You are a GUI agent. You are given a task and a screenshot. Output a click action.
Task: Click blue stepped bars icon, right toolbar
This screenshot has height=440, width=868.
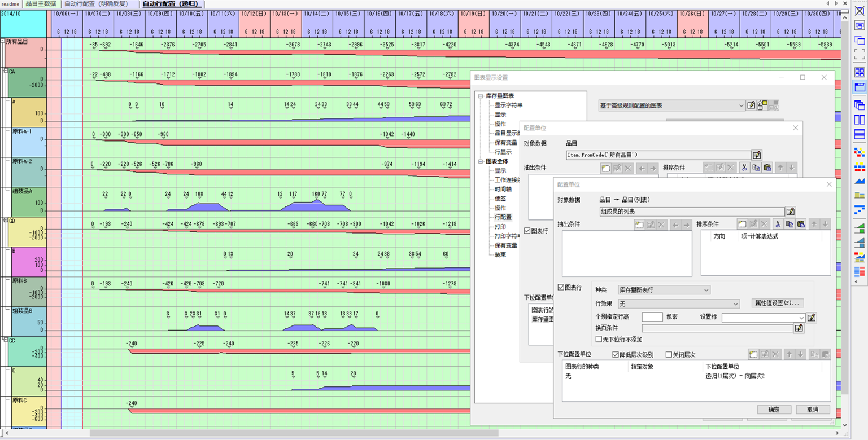click(x=859, y=210)
